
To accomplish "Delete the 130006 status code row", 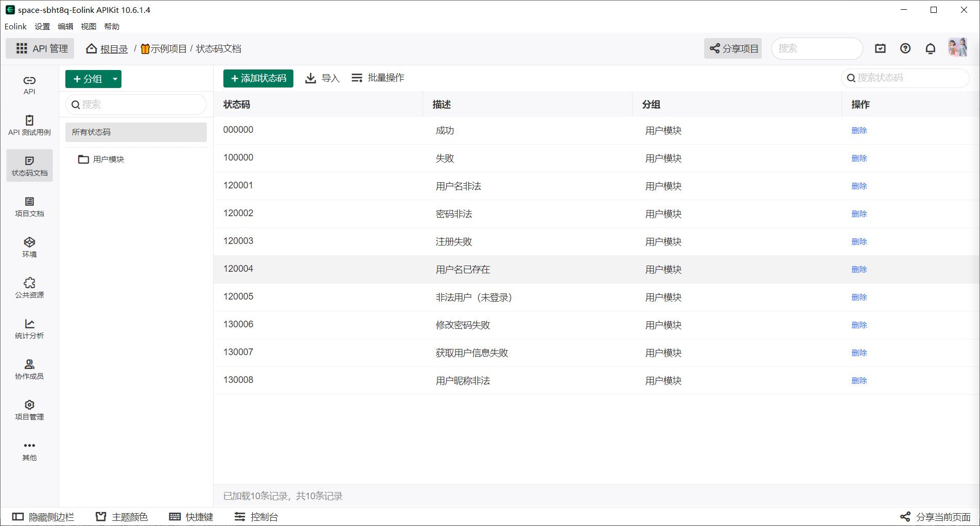I will pyautogui.click(x=859, y=325).
